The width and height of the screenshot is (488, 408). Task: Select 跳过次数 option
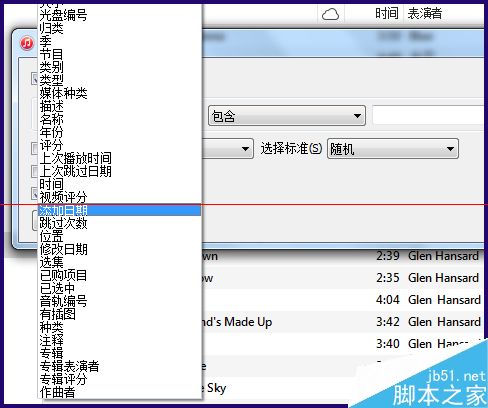click(x=120, y=223)
